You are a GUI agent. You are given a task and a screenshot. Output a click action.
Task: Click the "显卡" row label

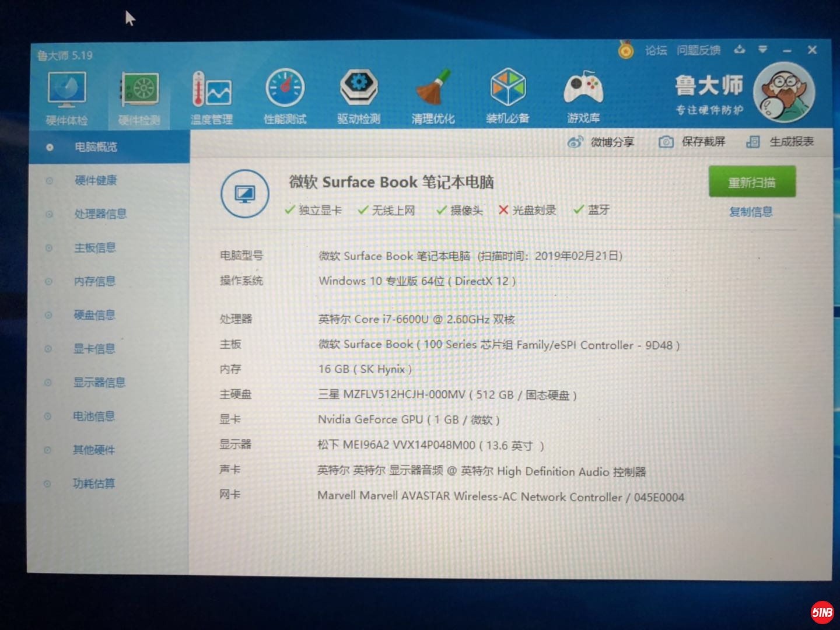(x=230, y=419)
